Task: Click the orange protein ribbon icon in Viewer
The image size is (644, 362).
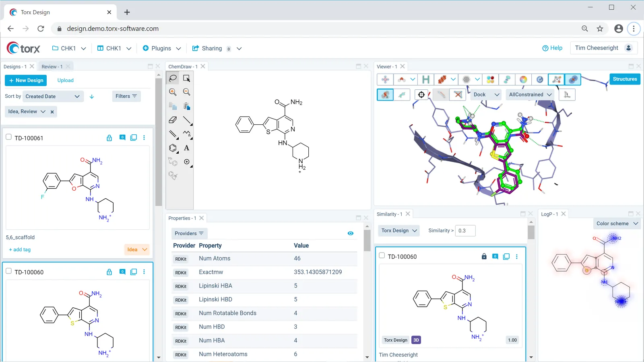Action: pos(442,79)
